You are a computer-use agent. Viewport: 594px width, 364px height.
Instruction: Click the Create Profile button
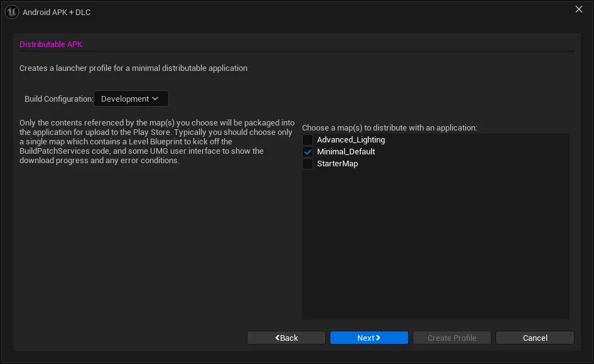[452, 338]
